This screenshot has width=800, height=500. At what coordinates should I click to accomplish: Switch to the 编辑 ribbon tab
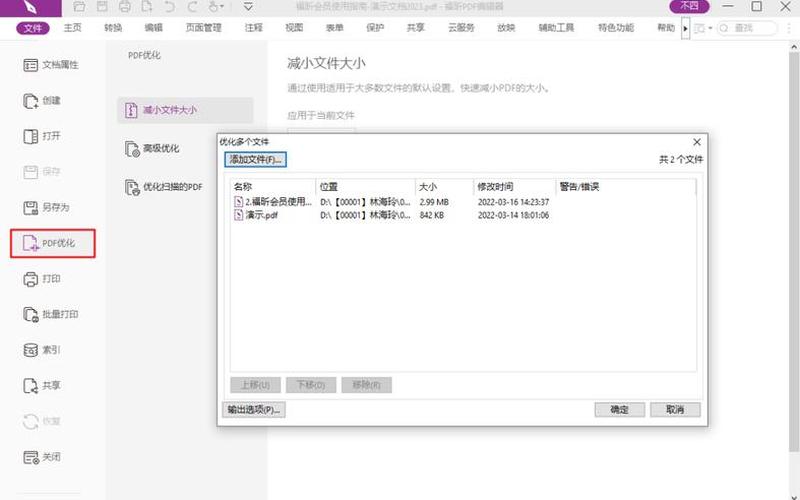click(x=153, y=28)
